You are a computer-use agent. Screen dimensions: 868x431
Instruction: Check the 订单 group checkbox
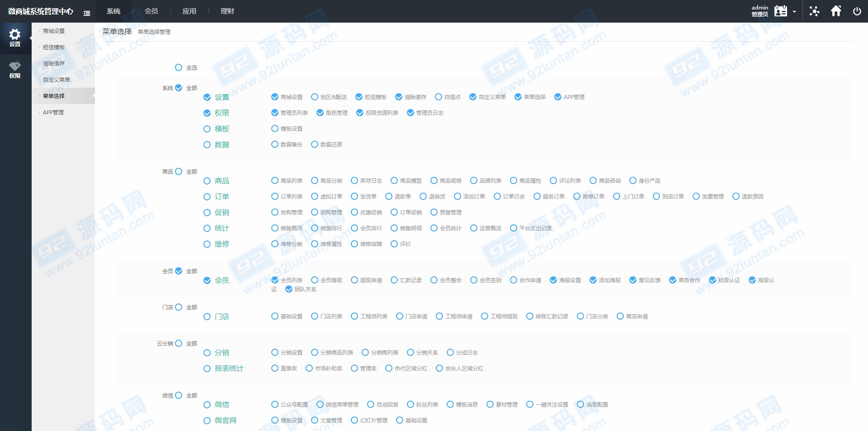207,197
